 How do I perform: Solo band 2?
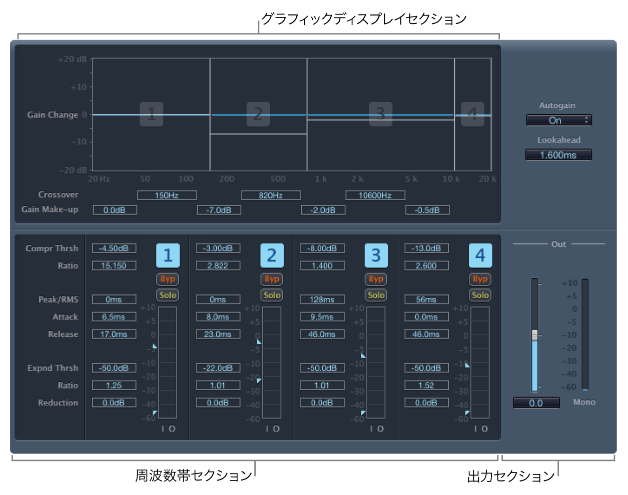[272, 295]
